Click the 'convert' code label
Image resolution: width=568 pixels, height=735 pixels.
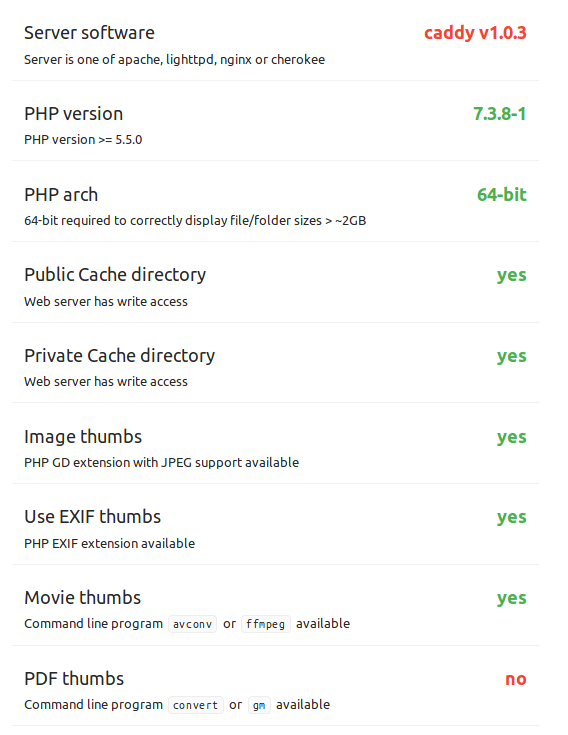tap(196, 705)
